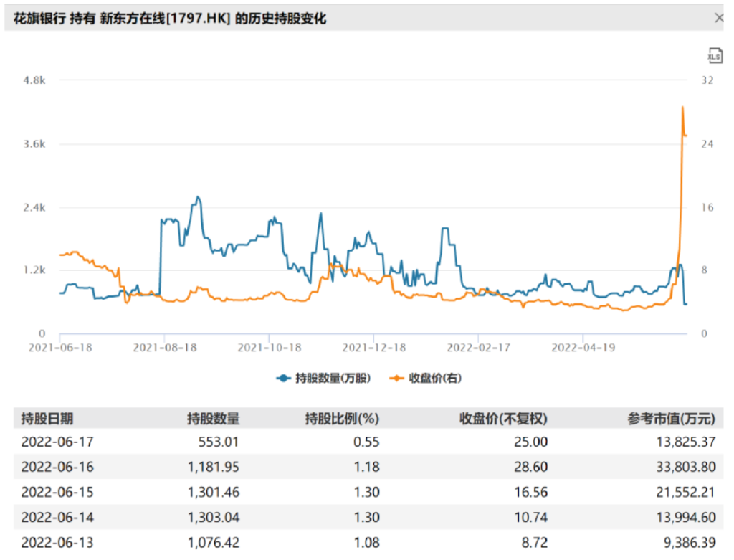Screen dimensions: 734x560
Task: Click x-axis label 2022-02-17
Action: pos(478,348)
